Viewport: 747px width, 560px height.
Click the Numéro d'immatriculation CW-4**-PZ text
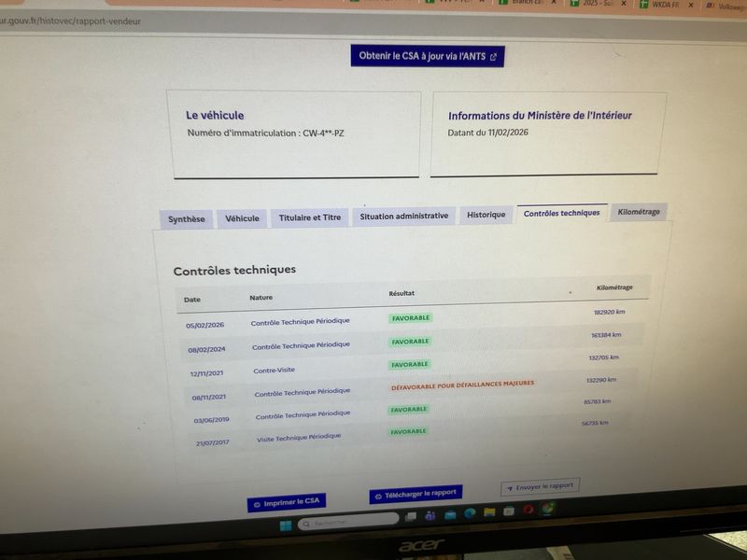[x=265, y=133]
